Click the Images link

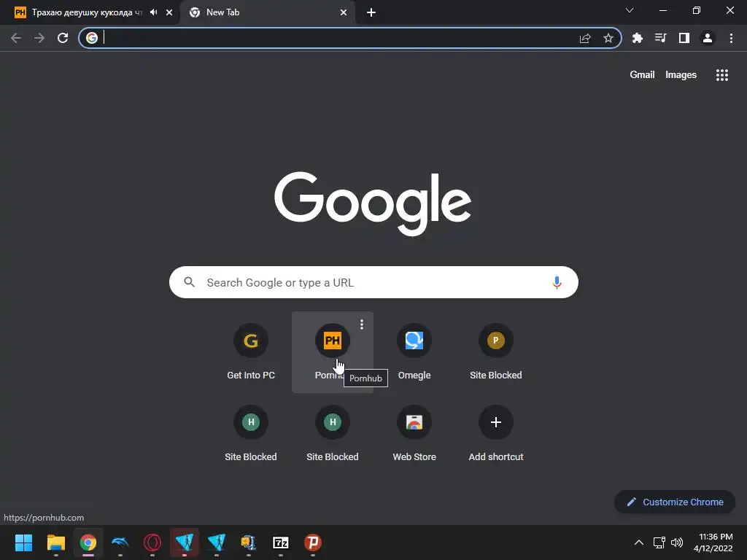pos(681,75)
